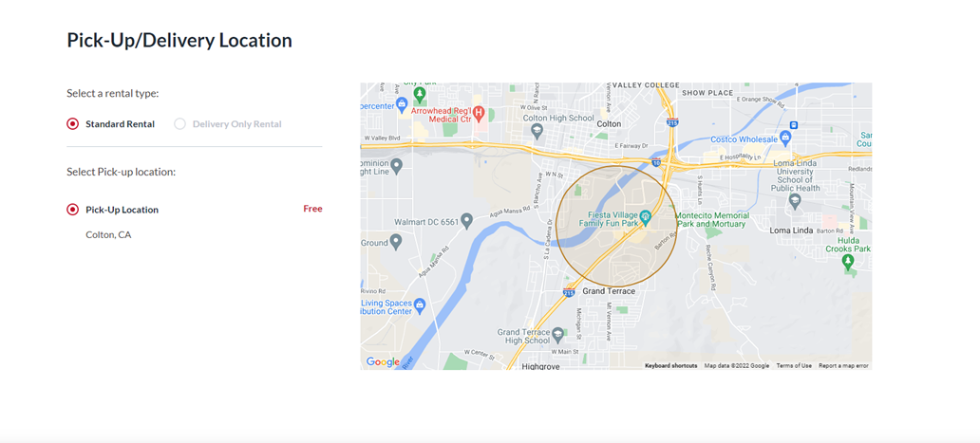The image size is (980, 443).
Task: Click the Hulda Crooks Park tree marker
Action: (x=848, y=263)
